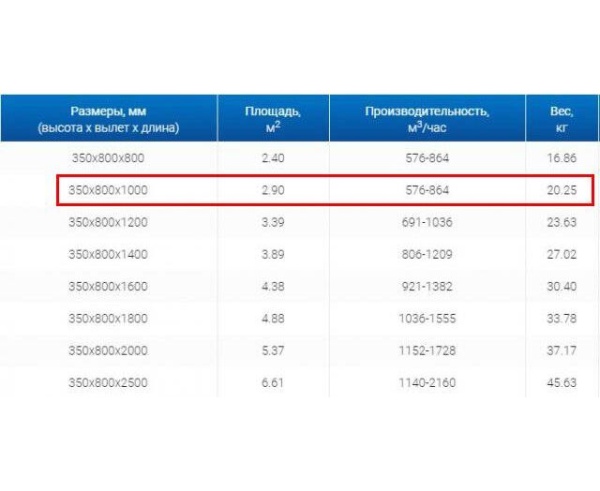This screenshot has height=491, width=600.
Task: Select cell '350x800x1000'
Action: point(108,190)
